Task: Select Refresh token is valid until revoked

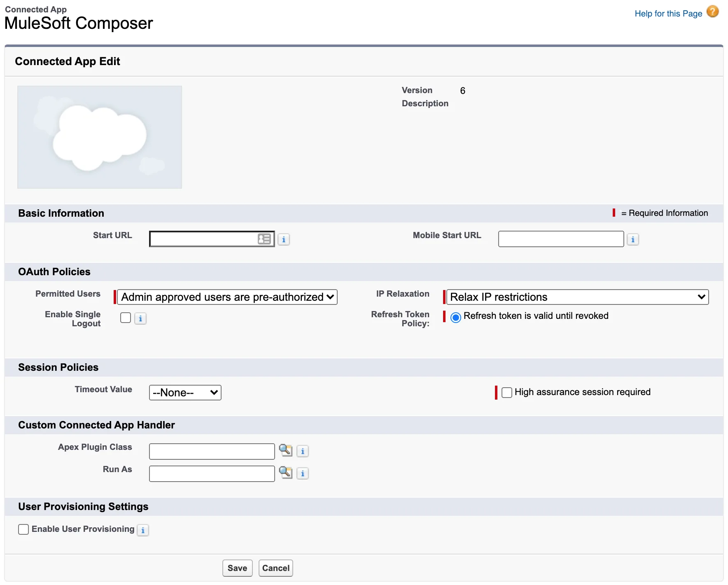Action: [x=455, y=317]
